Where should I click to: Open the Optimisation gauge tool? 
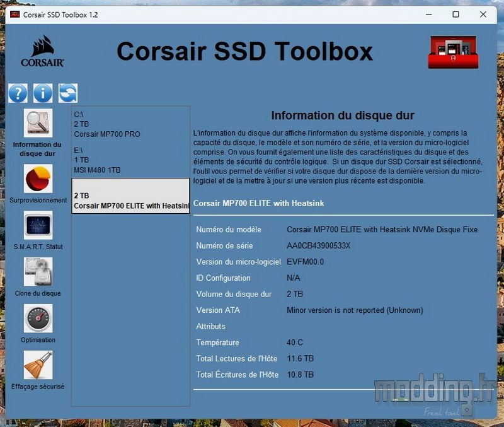click(x=38, y=319)
